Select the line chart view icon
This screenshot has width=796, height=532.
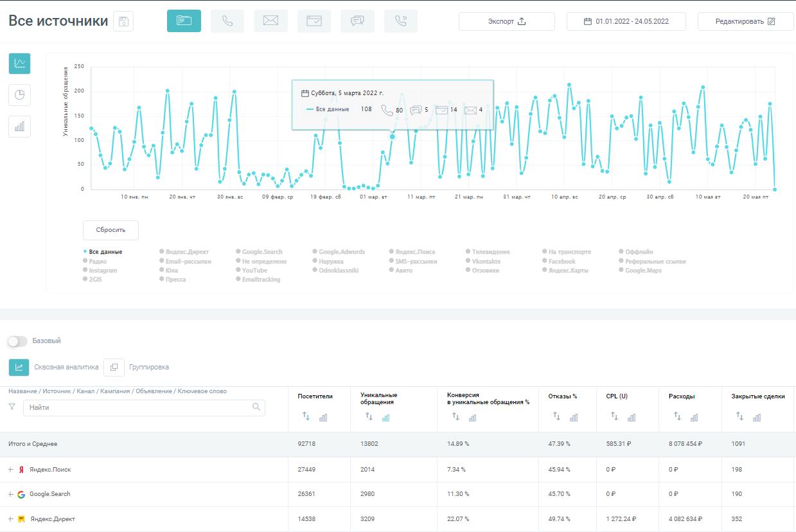click(x=19, y=64)
